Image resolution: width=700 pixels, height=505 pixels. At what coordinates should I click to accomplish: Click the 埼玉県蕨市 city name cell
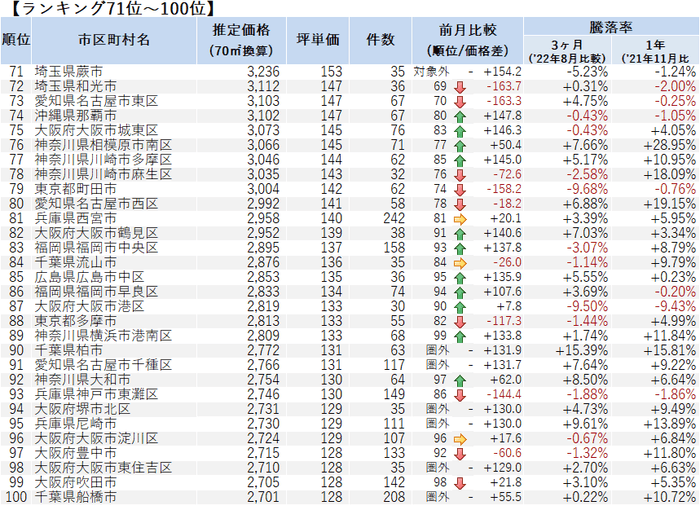[x=69, y=71]
